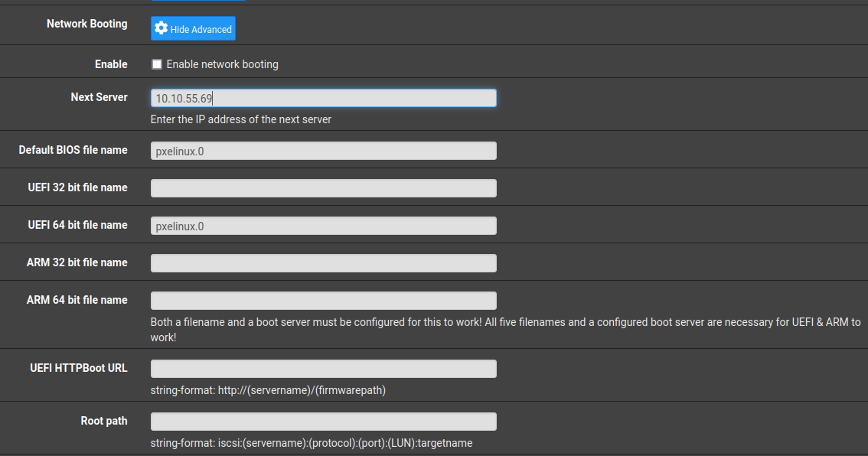Focus the Next Server IP address field
Viewport: 868px width, 456px height.
pos(323,98)
